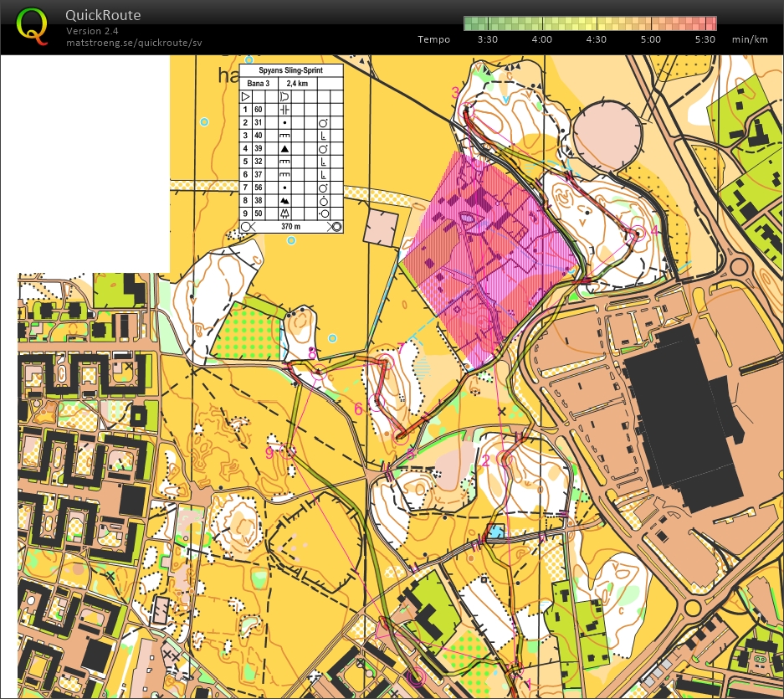Viewport: 784px width, 699px height.
Task: Click code 37 in control description table
Action: point(258,175)
